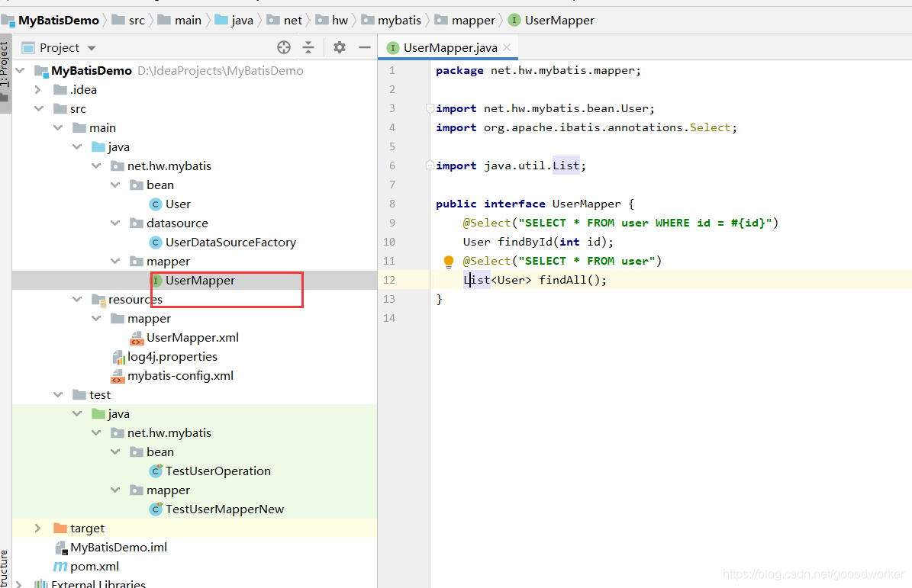Click main in breadcrumb bar
Viewport: 912px width, 588px height.
click(x=188, y=21)
